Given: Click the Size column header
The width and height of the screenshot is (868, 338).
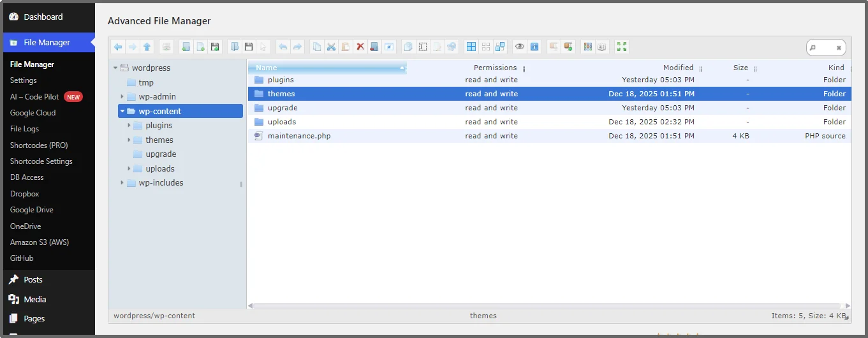Looking at the screenshot, I should (740, 68).
